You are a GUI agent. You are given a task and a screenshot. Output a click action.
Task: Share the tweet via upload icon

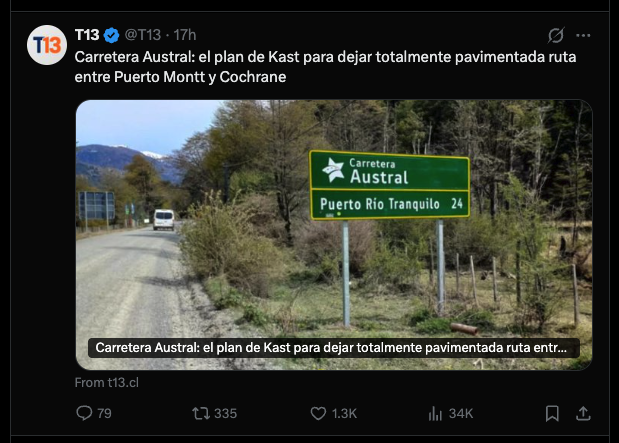pyautogui.click(x=583, y=413)
